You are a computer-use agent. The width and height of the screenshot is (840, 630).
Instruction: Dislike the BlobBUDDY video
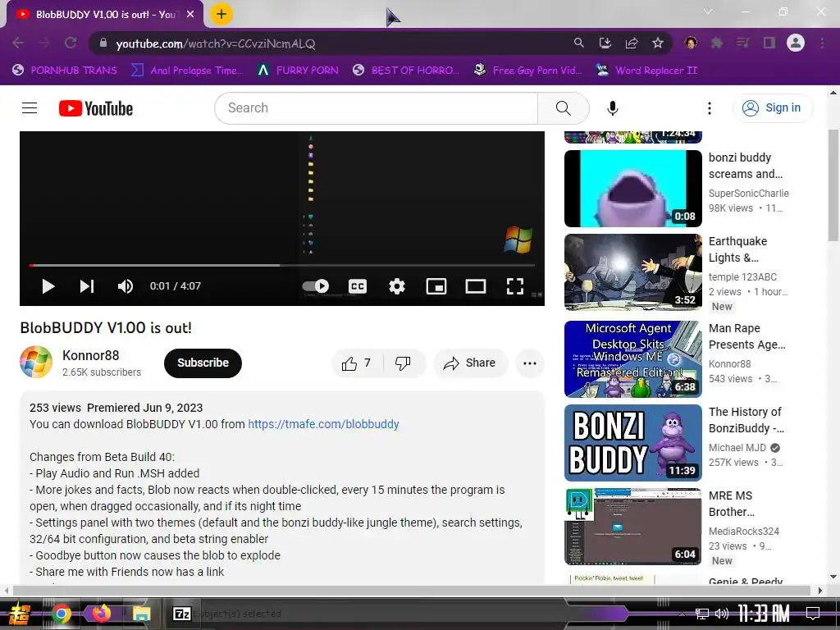coord(404,363)
